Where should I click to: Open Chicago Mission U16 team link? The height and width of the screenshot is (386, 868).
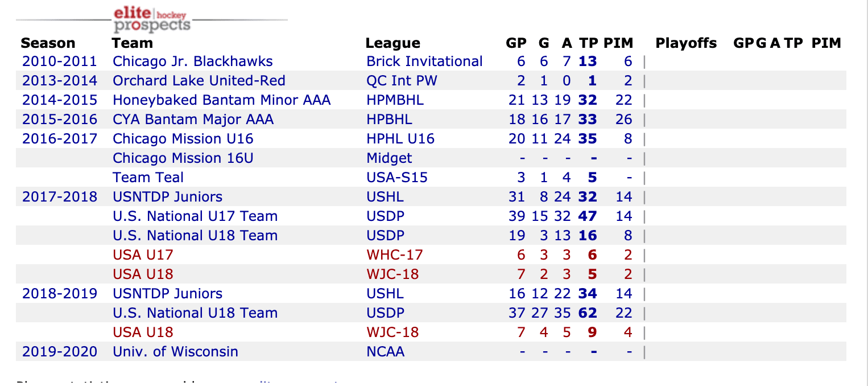[x=183, y=139]
